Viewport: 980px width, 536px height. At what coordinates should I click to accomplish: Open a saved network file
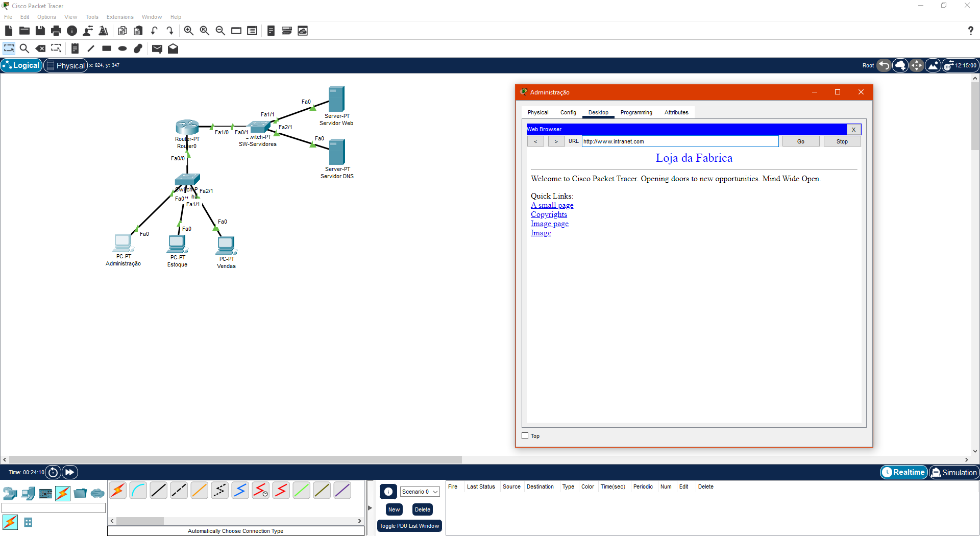click(24, 31)
